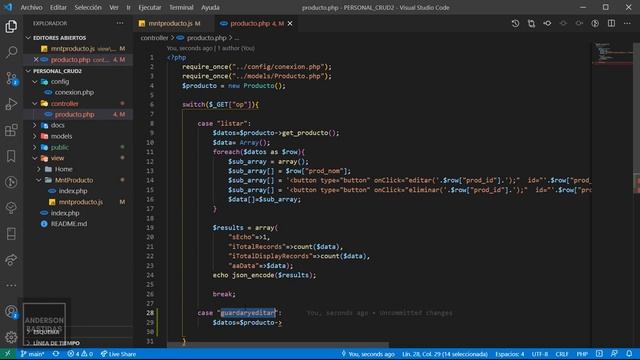
Task: Click the producto.php breadcrumb segment
Action: [x=206, y=38]
